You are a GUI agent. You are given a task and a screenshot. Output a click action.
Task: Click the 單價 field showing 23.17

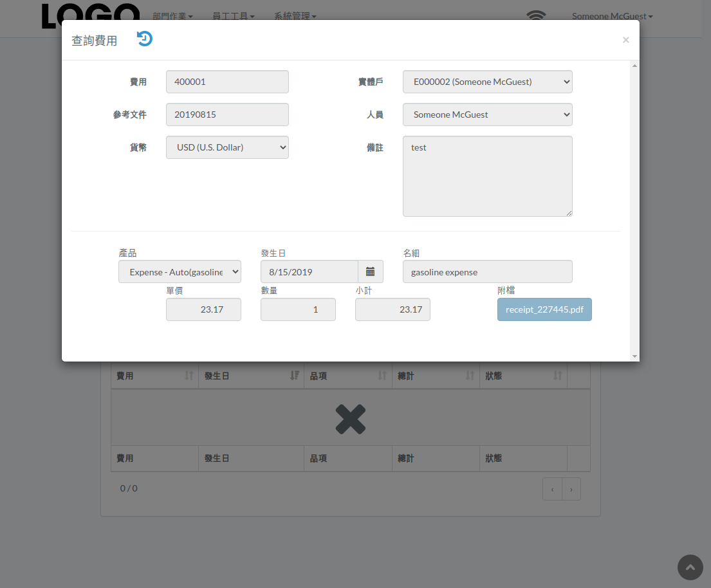[203, 309]
